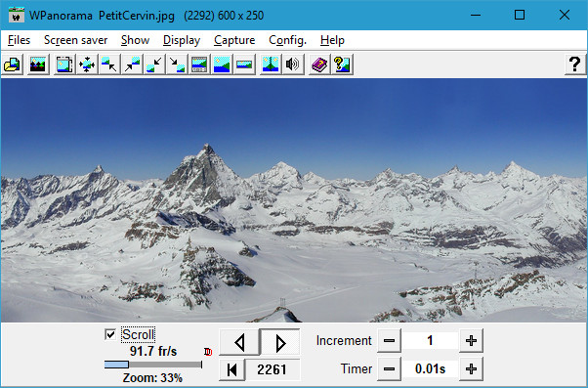Viewport: 588px width, 388px height.
Task: Increase Timer with plus button
Action: pyautogui.click(x=471, y=369)
